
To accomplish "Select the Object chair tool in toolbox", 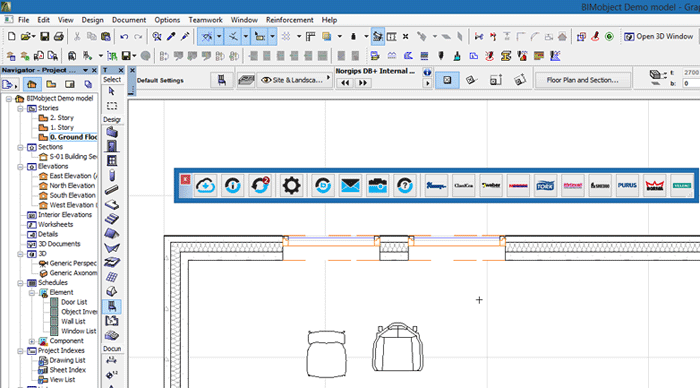I will pos(112,306).
